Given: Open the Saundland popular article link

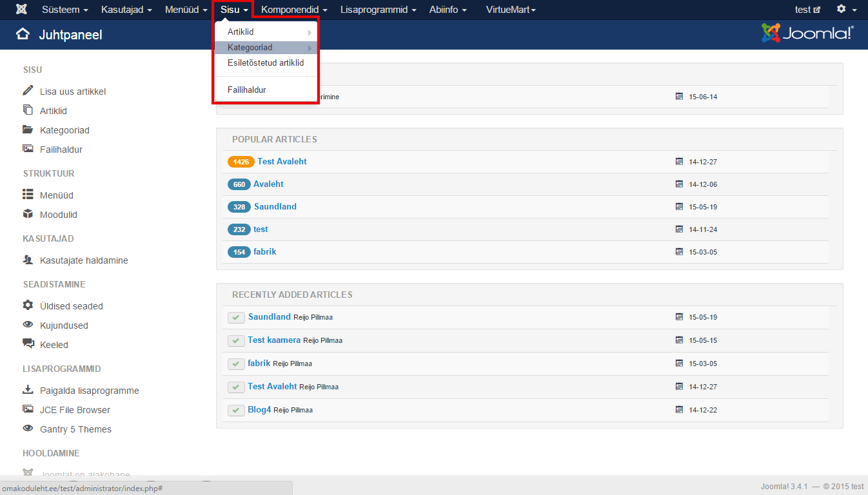Looking at the screenshot, I should click(x=275, y=206).
